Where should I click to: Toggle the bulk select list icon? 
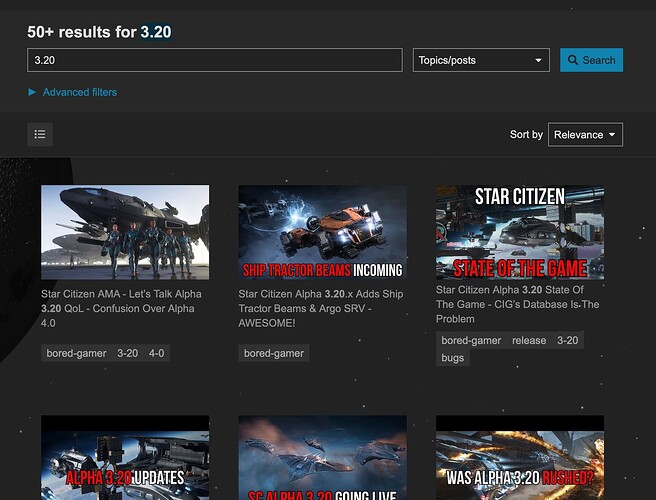pos(40,134)
